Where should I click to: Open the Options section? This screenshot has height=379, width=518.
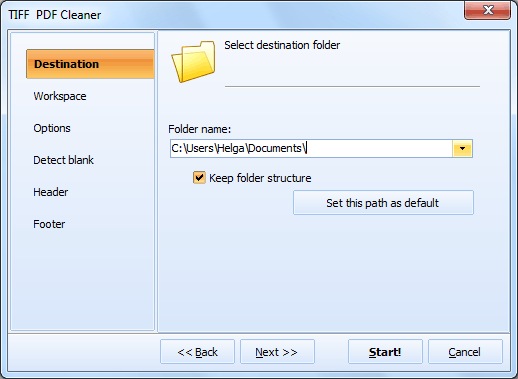[x=52, y=128]
